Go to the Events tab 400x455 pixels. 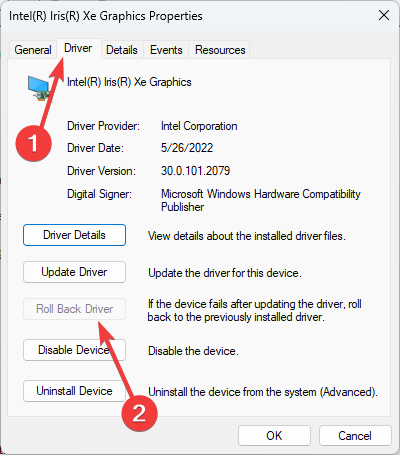point(166,50)
